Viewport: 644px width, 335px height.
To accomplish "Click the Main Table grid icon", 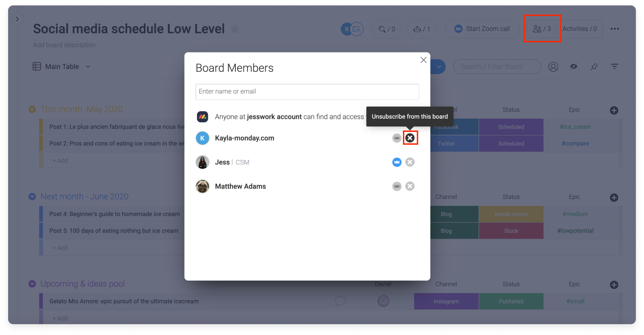I will (x=37, y=67).
